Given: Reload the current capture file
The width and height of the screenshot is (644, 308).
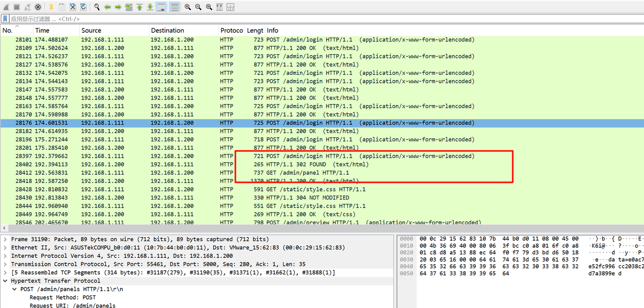Looking at the screenshot, I should click(84, 7).
